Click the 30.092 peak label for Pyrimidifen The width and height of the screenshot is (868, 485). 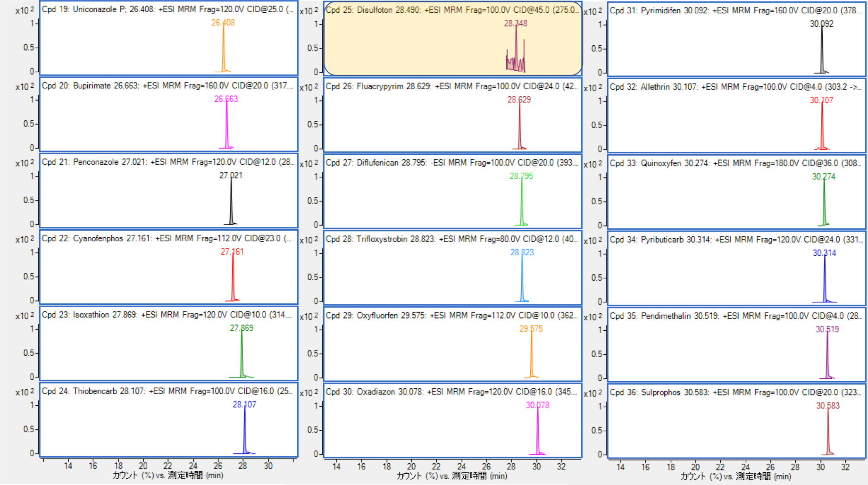point(822,24)
